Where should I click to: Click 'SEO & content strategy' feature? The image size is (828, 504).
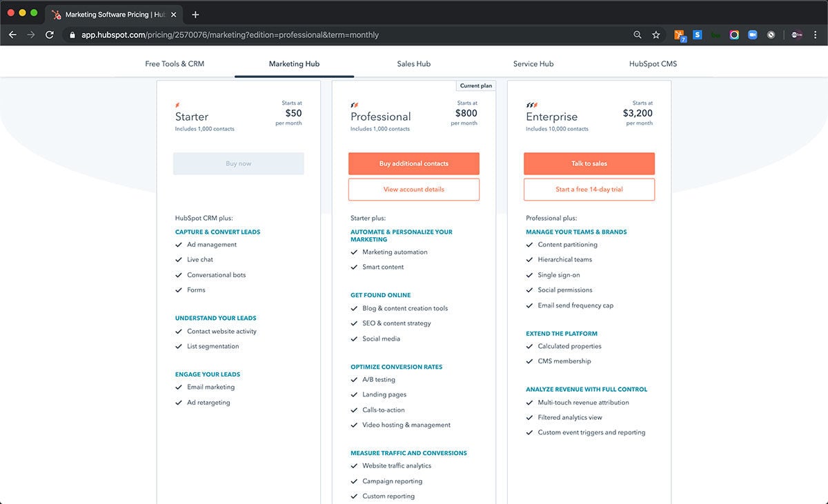(397, 323)
